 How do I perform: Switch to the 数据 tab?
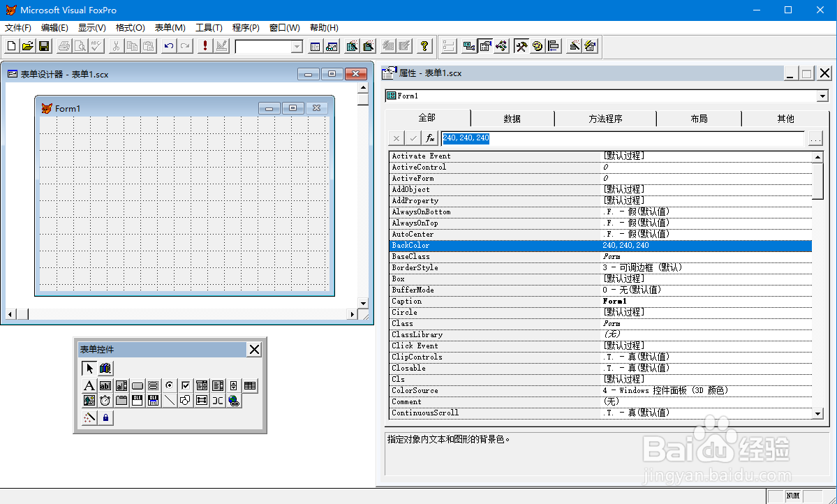click(x=512, y=119)
